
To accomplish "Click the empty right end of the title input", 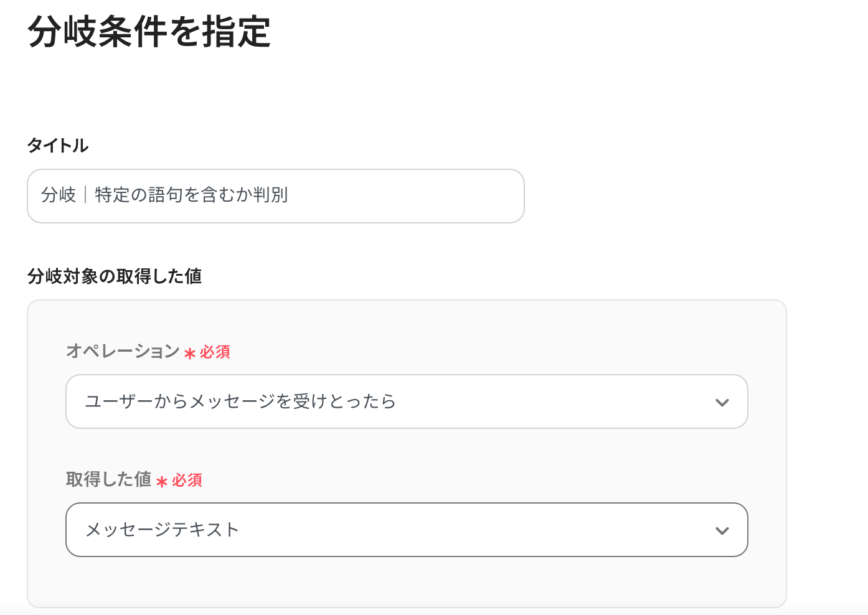I will (467, 196).
